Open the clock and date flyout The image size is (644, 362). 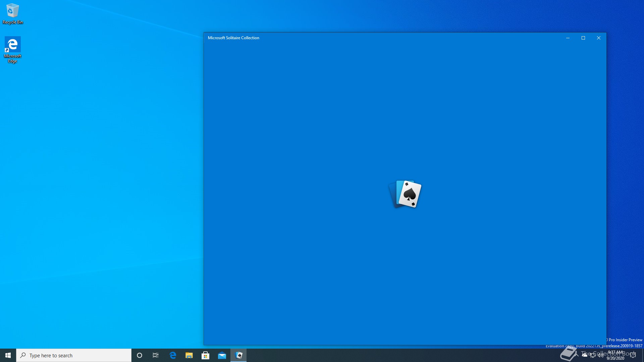click(x=615, y=355)
